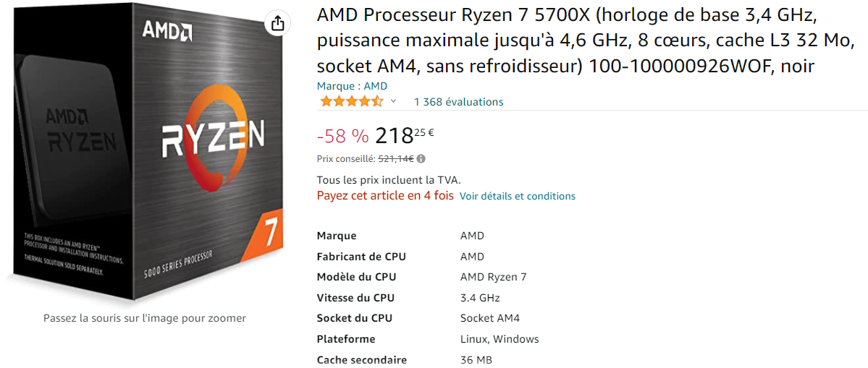Click the 218,25 € price
868x368 pixels.
[x=404, y=135]
